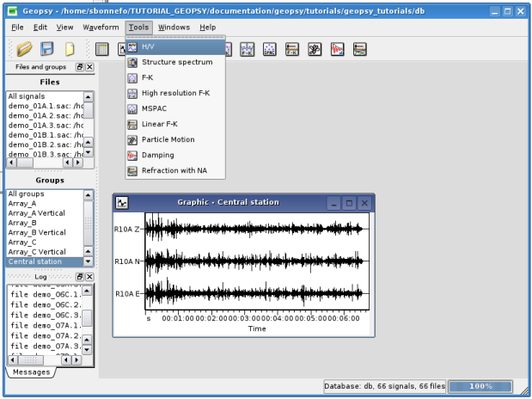The width and height of the screenshot is (532, 399).
Task: Choose Refraction with NA menu entry
Action: click(175, 170)
